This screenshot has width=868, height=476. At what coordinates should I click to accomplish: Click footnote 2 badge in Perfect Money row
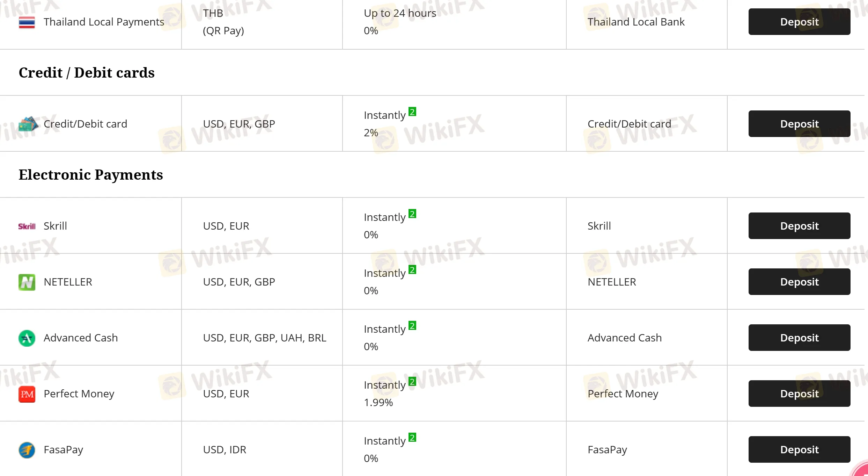coord(412,382)
